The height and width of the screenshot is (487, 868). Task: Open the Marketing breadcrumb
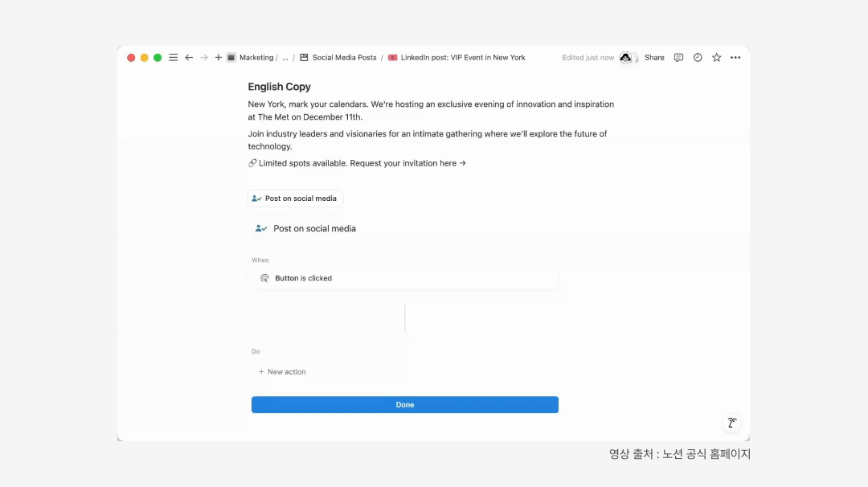[256, 58]
